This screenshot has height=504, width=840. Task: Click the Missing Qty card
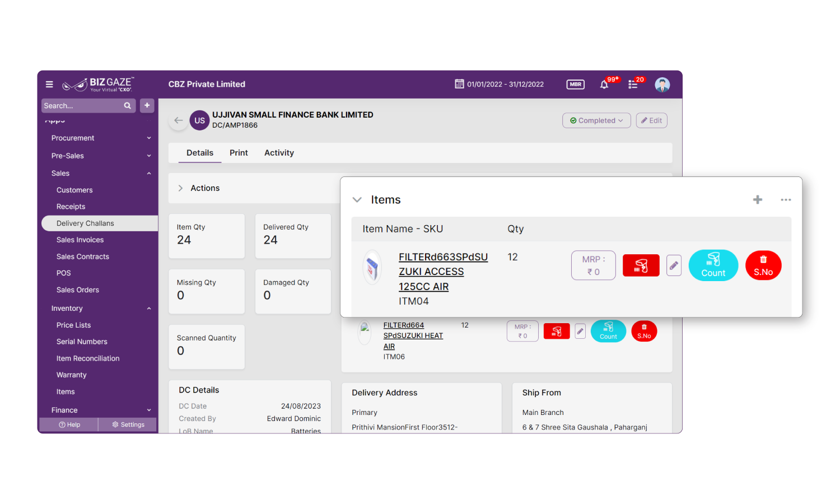207,291
